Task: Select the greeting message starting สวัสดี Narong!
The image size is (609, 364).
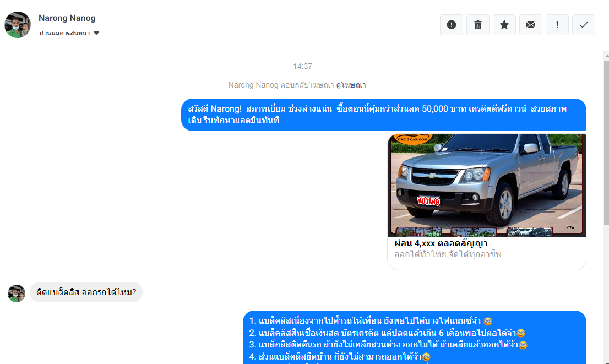Action: pyautogui.click(x=383, y=115)
